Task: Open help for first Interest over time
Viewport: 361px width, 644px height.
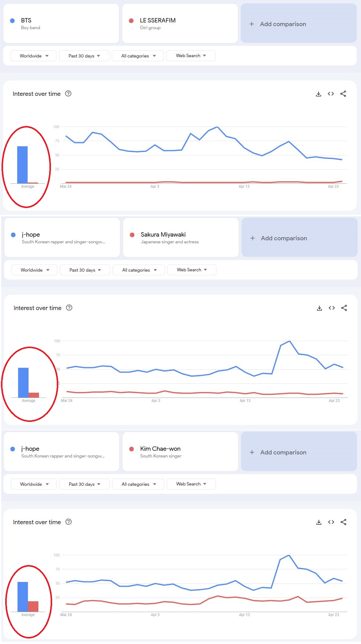Action: tap(68, 93)
